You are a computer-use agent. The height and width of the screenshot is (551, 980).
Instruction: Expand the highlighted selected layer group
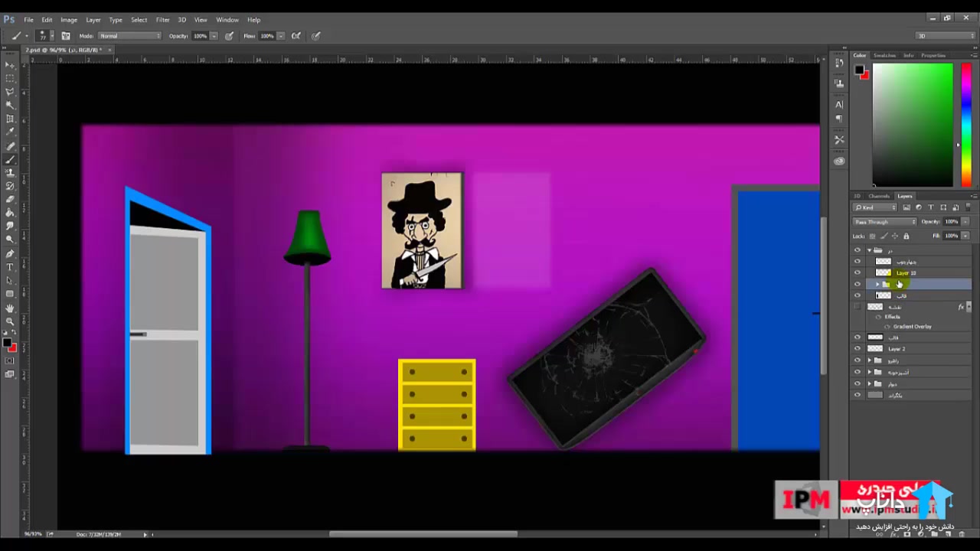pyautogui.click(x=877, y=284)
